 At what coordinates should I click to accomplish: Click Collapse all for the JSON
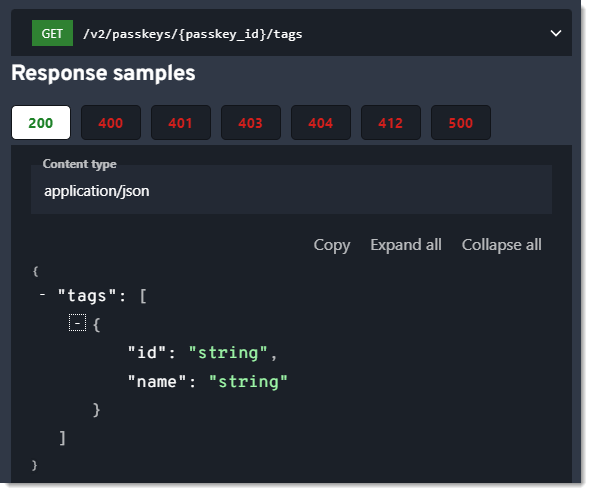[x=502, y=245]
